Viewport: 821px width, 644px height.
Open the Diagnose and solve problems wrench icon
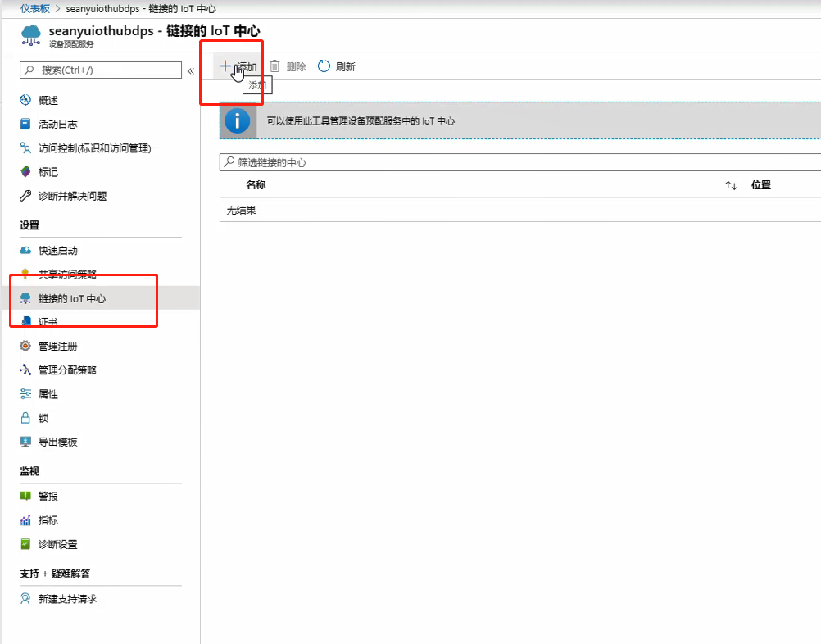(25, 196)
